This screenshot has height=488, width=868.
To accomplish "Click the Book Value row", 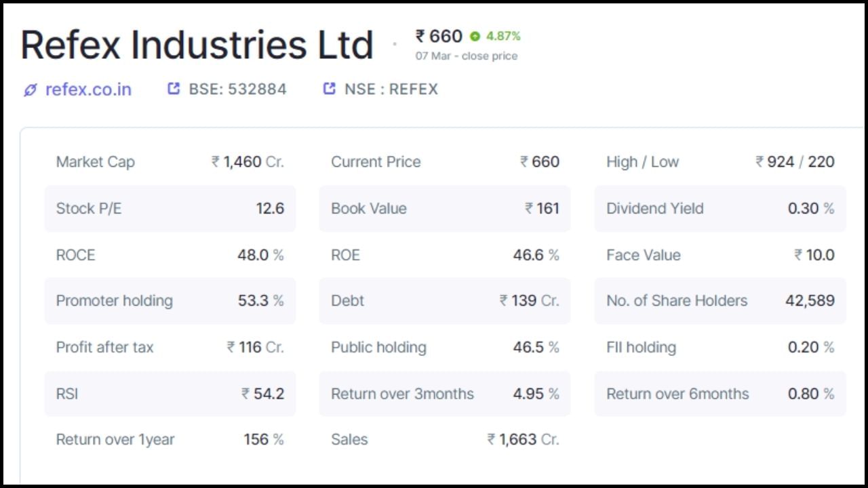I will pyautogui.click(x=444, y=209).
